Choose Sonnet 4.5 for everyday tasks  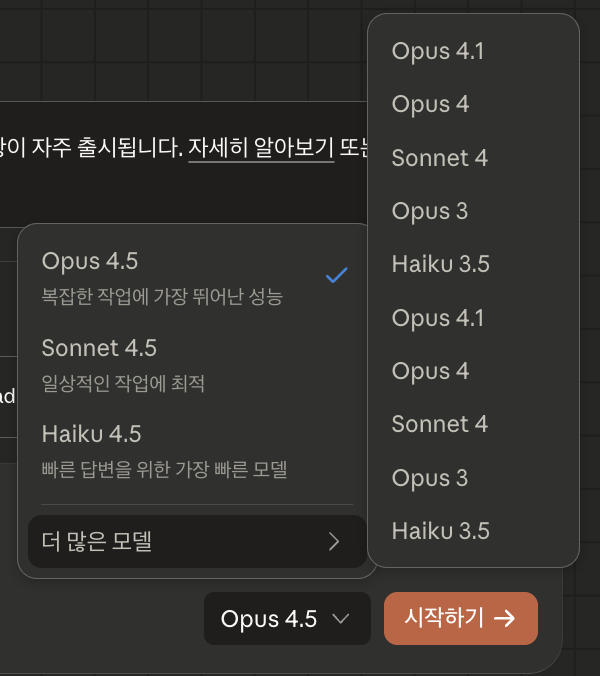[197, 365]
